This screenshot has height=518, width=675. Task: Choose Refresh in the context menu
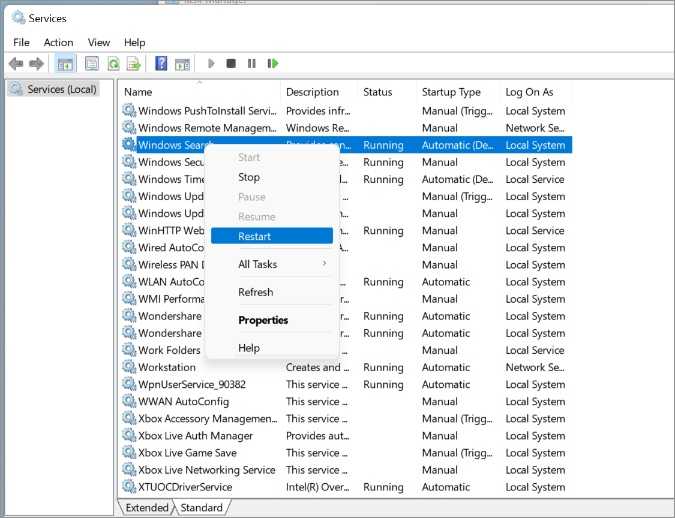[x=272, y=292]
